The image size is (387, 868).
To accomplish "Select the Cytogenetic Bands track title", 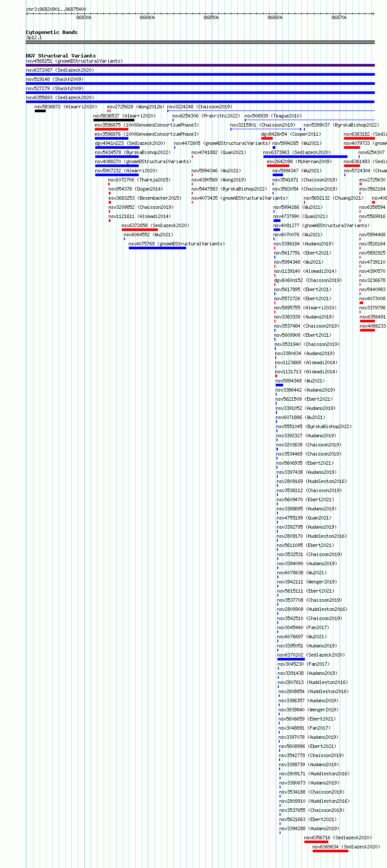I will [52, 32].
